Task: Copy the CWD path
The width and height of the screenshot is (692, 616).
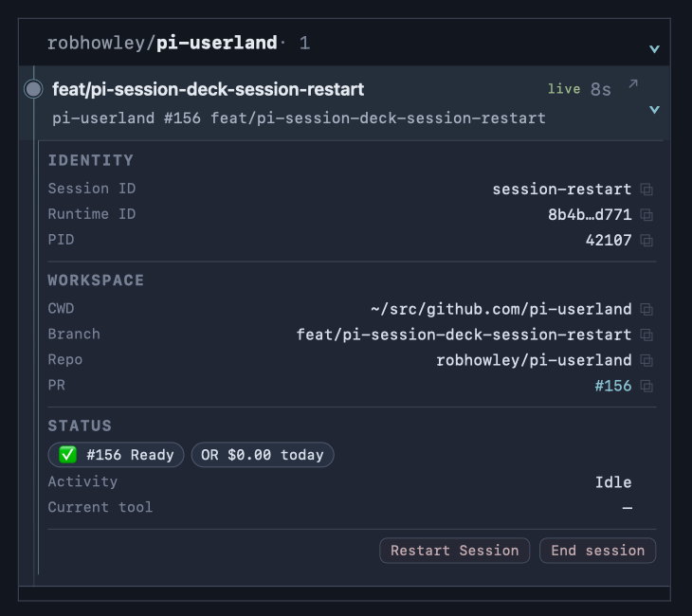Action: point(646,309)
